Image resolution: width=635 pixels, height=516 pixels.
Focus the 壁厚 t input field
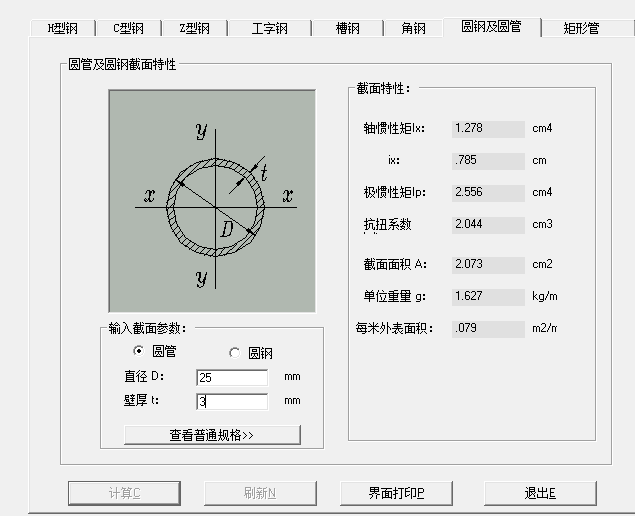point(232,401)
